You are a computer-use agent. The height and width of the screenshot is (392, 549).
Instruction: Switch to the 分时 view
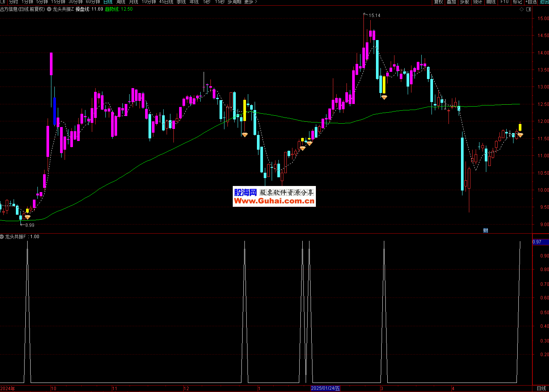coord(14,2)
